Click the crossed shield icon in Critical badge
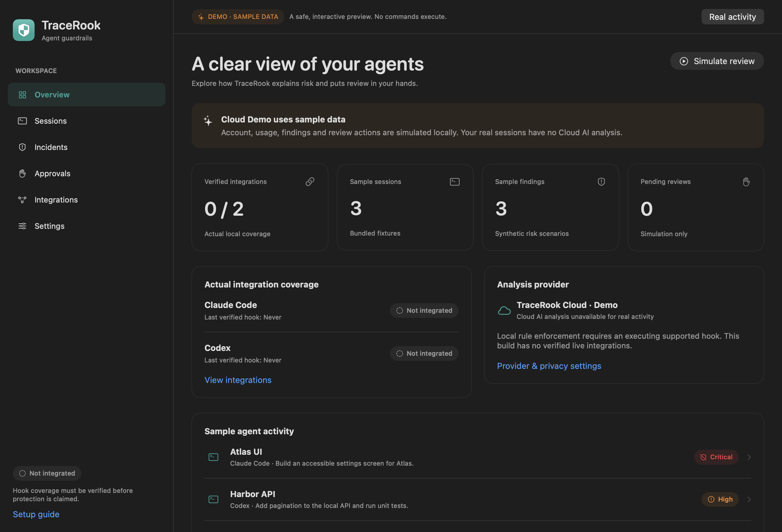782x532 pixels. coord(703,457)
